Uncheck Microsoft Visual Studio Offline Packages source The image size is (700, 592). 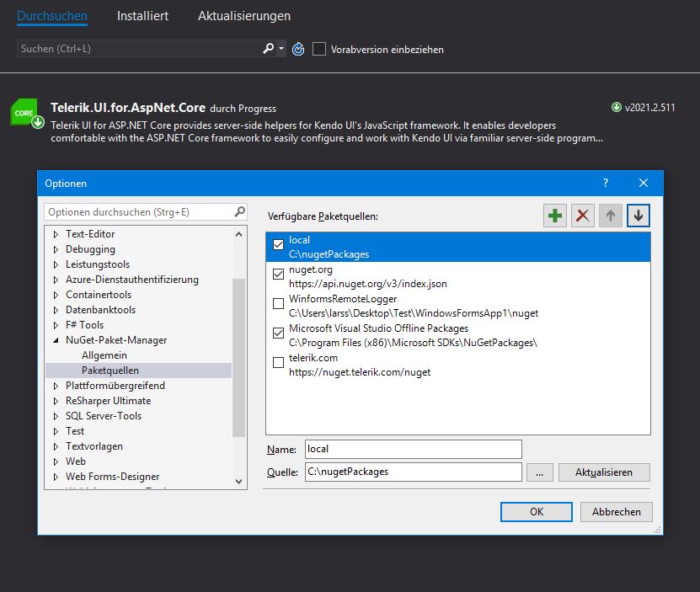point(278,333)
